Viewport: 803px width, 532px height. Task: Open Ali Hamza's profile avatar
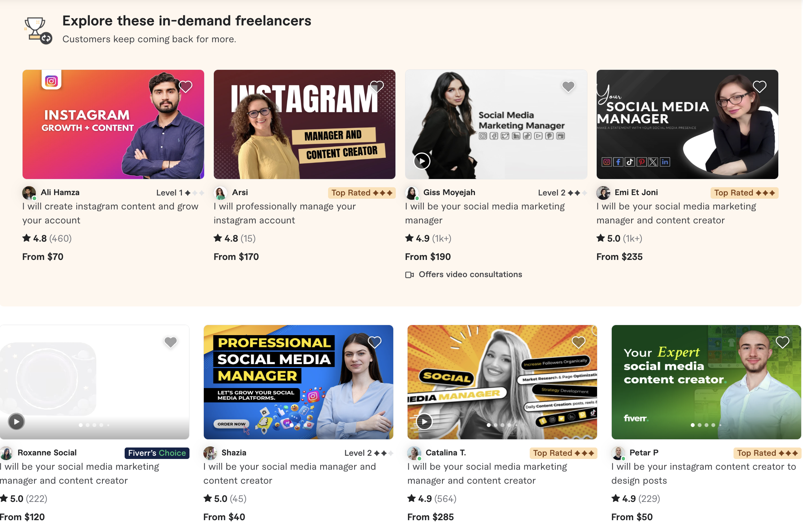pos(29,193)
